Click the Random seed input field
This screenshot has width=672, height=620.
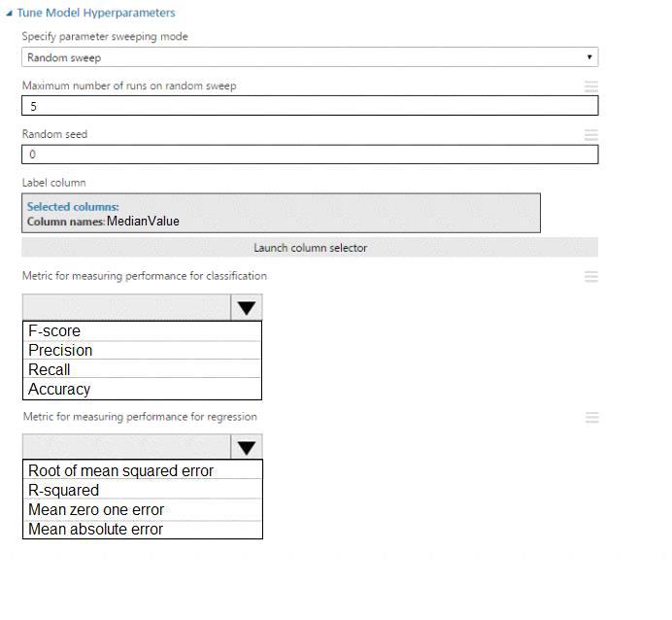310,155
